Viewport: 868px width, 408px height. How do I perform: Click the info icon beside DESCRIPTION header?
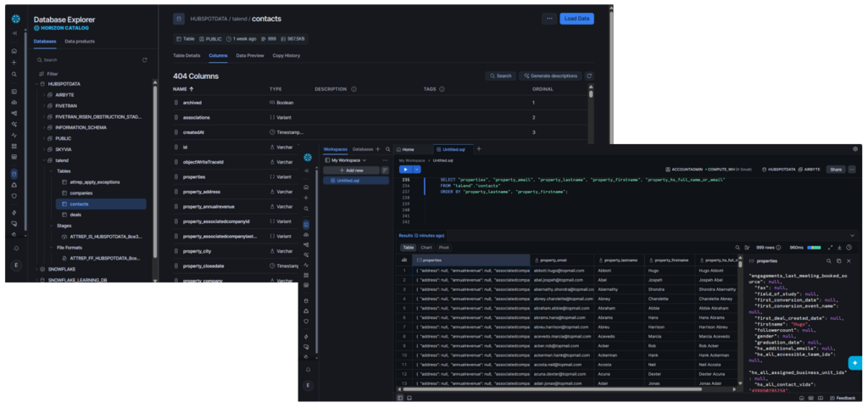coord(353,89)
